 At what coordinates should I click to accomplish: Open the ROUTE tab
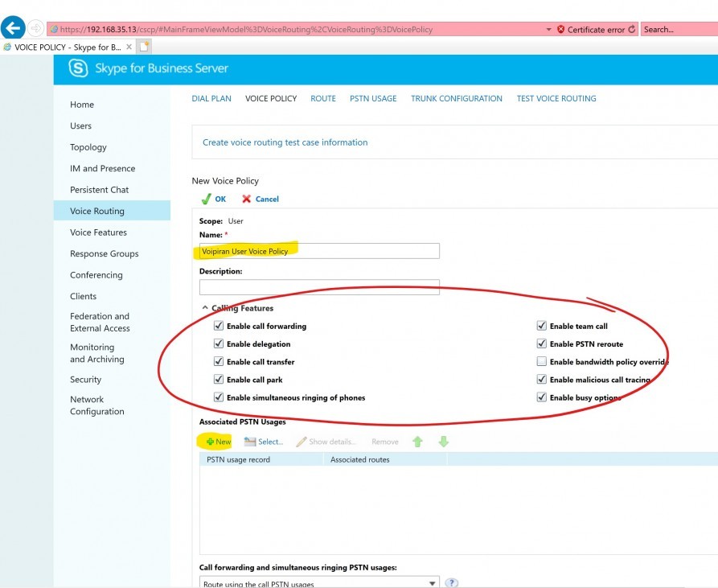pos(323,98)
